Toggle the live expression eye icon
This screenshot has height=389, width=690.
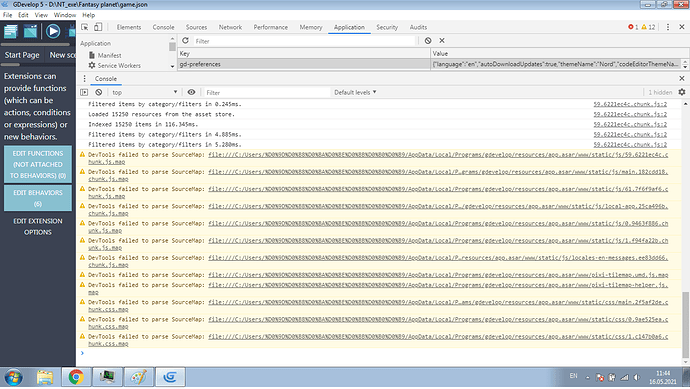click(191, 92)
